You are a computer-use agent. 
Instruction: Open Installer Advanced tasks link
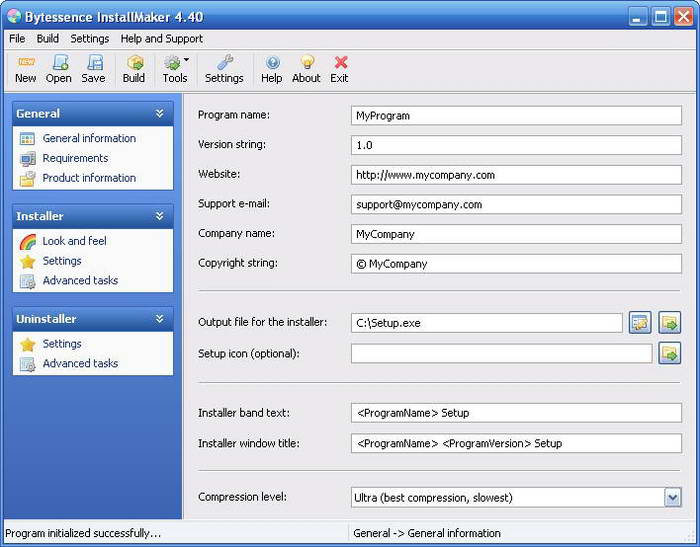click(80, 280)
